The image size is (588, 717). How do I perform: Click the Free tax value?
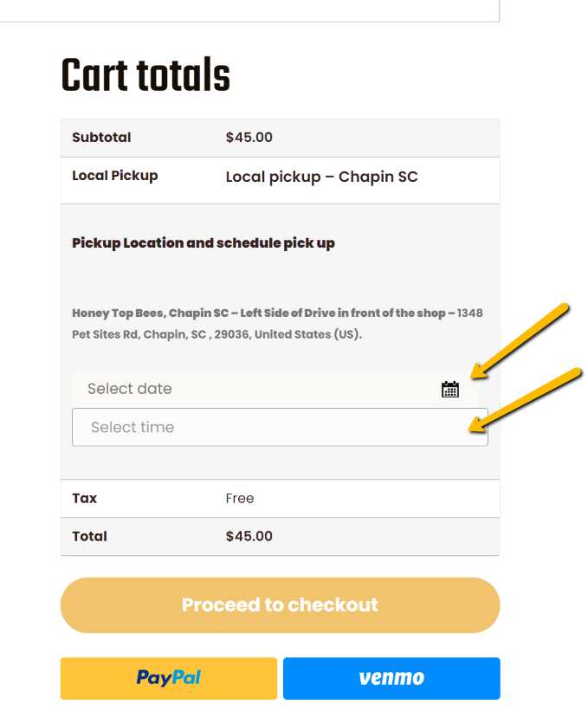coord(240,498)
